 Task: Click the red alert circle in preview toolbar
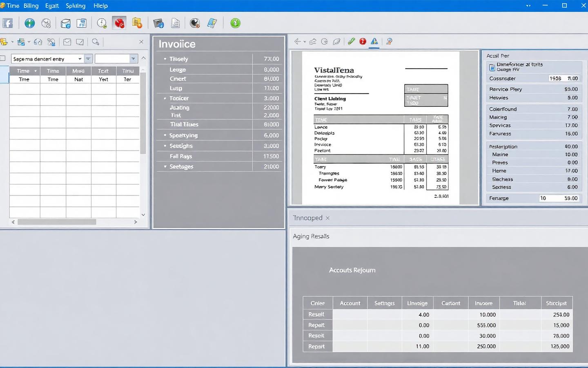[x=363, y=41]
